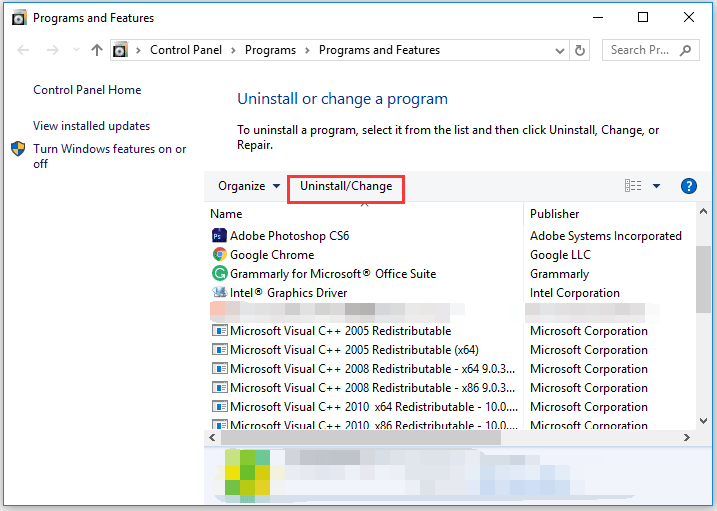Image resolution: width=717 pixels, height=511 pixels.
Task: Open Turn Windows features on or off
Action: [x=110, y=156]
